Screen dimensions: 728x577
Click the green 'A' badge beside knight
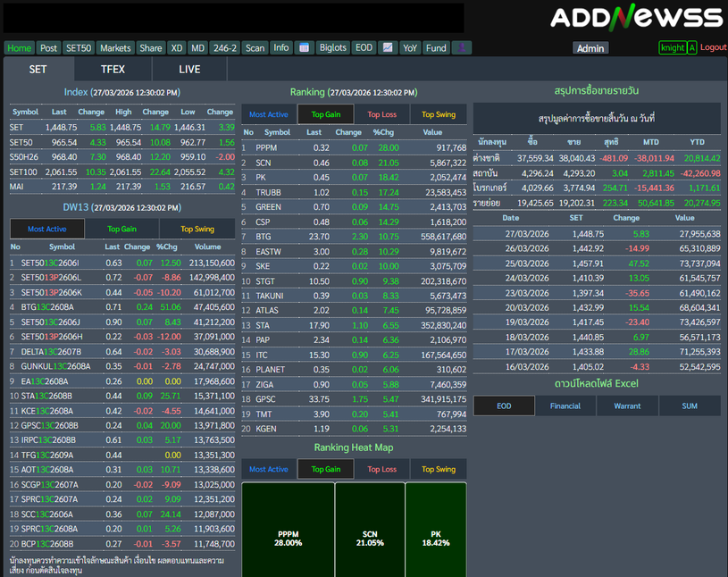pyautogui.click(x=692, y=48)
